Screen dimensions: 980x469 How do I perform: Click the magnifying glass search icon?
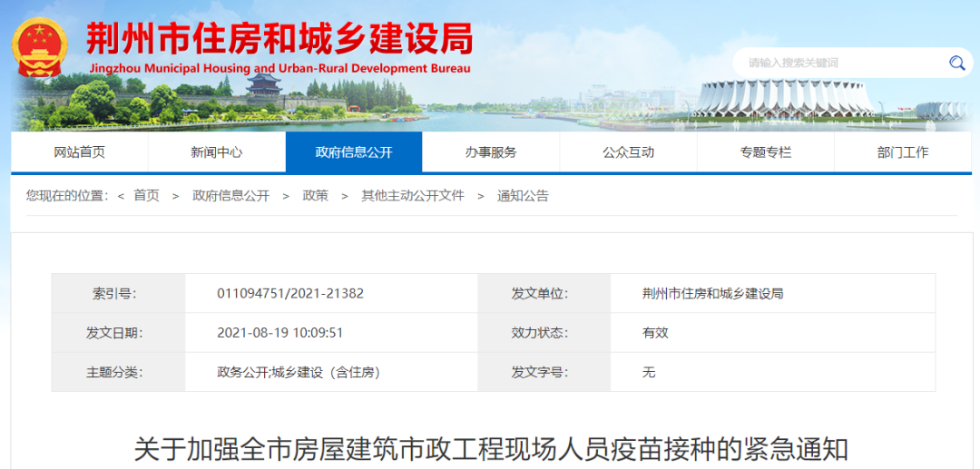point(956,63)
